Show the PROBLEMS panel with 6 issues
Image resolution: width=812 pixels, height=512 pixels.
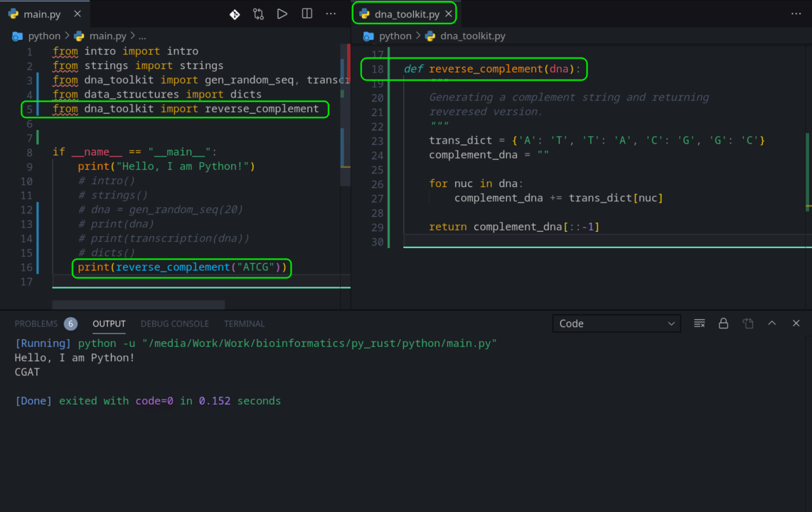36,324
